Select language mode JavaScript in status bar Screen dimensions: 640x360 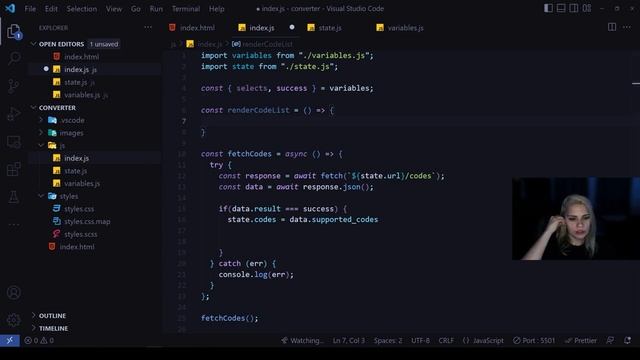point(483,340)
